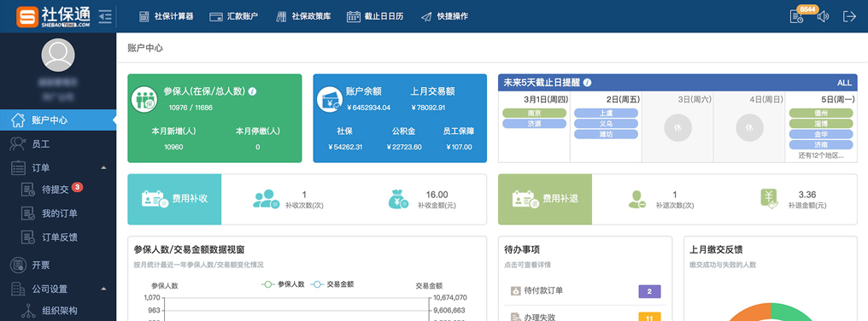This screenshot has height=321, width=868.
Task: Click the 办理失败 count badge 11
Action: 649,317
